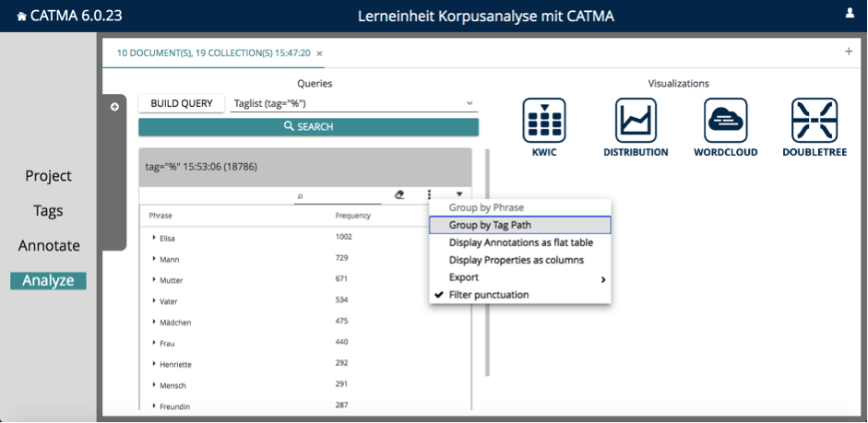Click the results filter input field
868x423 pixels.
(337, 195)
